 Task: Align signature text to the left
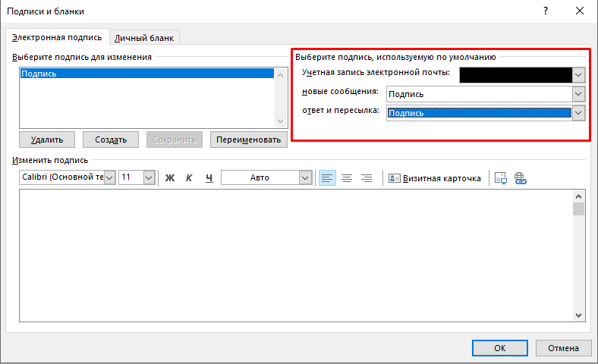(x=327, y=178)
